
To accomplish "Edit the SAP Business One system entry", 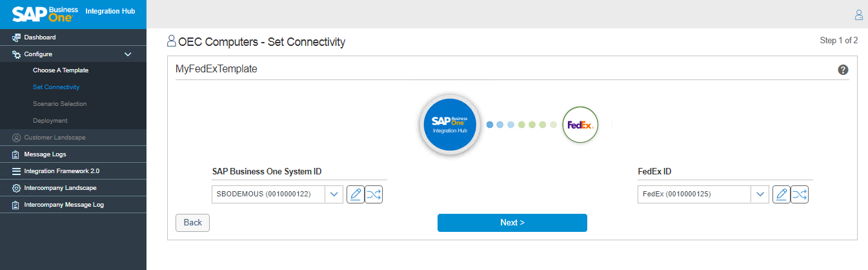I will click(355, 194).
